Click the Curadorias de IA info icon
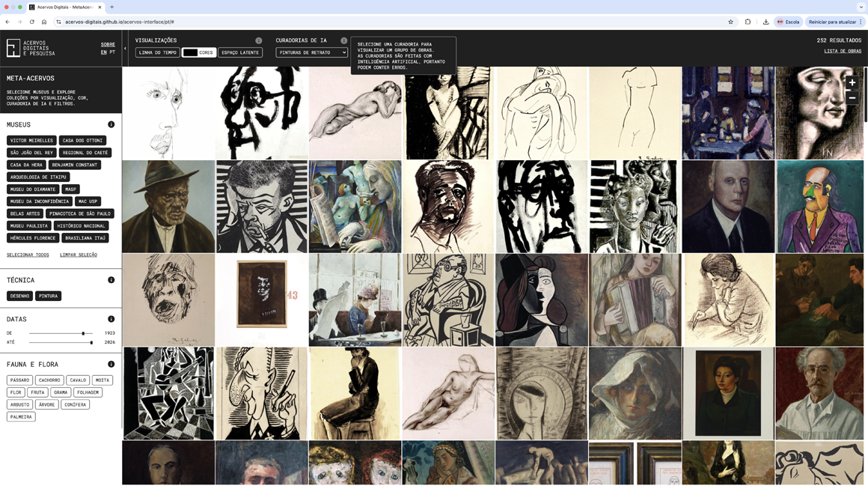 click(343, 40)
